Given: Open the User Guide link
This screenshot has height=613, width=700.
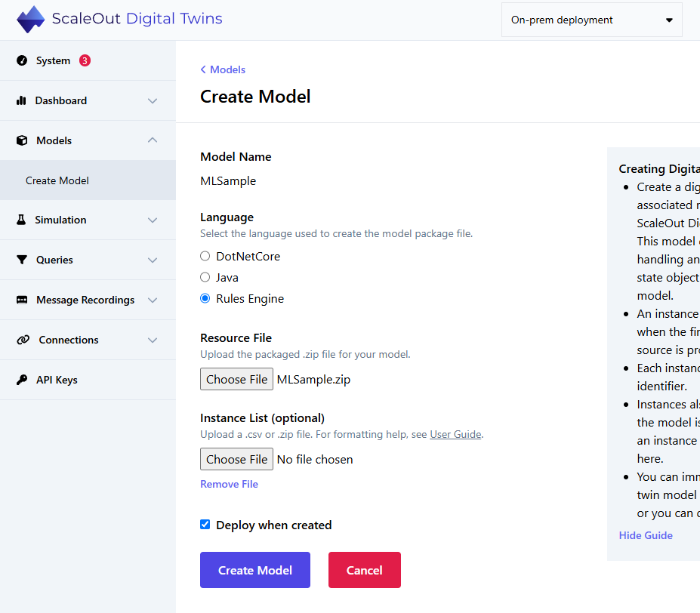Looking at the screenshot, I should pyautogui.click(x=455, y=434).
